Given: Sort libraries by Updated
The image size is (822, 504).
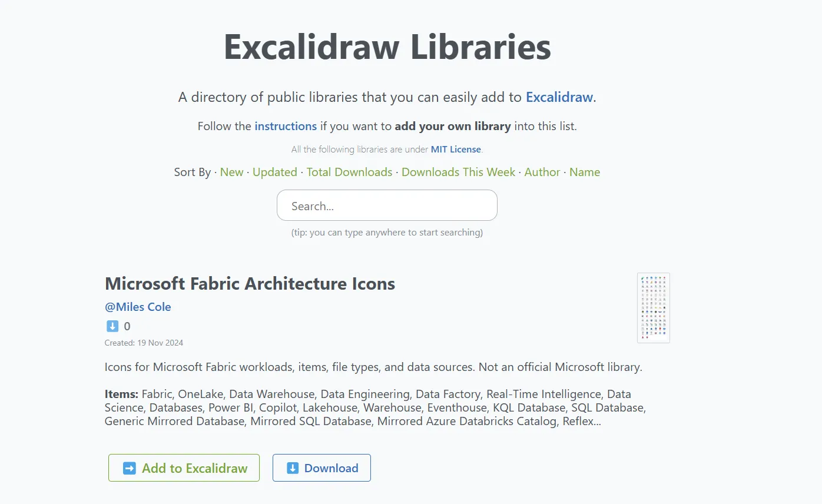Looking at the screenshot, I should point(274,172).
